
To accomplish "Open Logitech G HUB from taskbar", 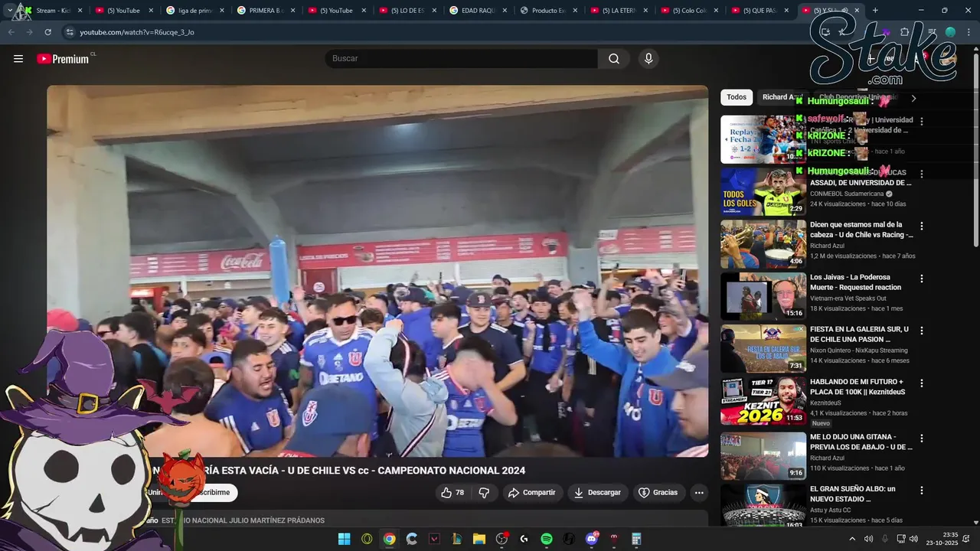I will [x=524, y=539].
